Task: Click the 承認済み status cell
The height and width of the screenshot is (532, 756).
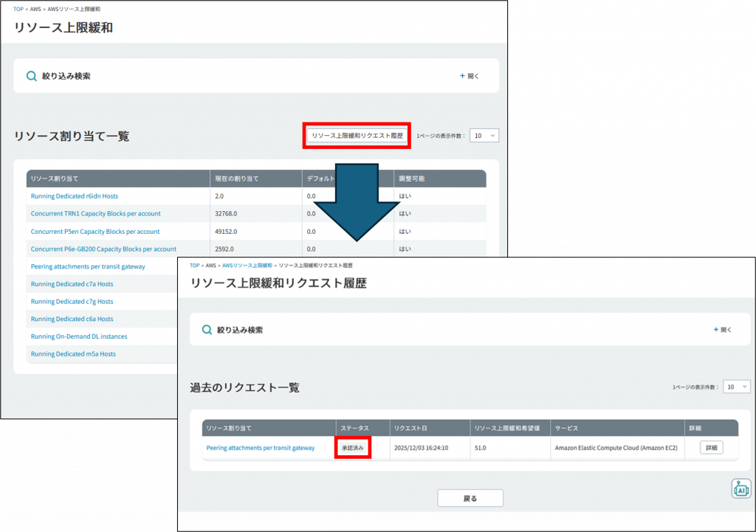Action: click(352, 448)
